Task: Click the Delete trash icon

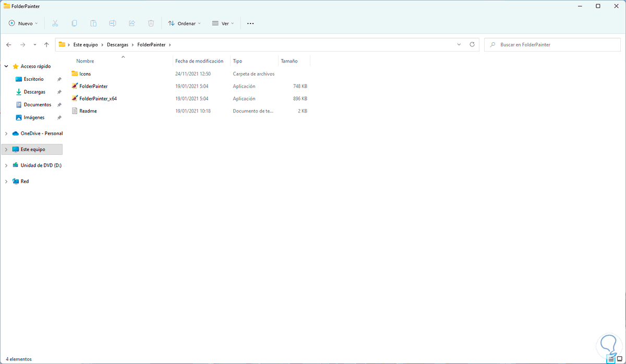Action: pyautogui.click(x=151, y=23)
